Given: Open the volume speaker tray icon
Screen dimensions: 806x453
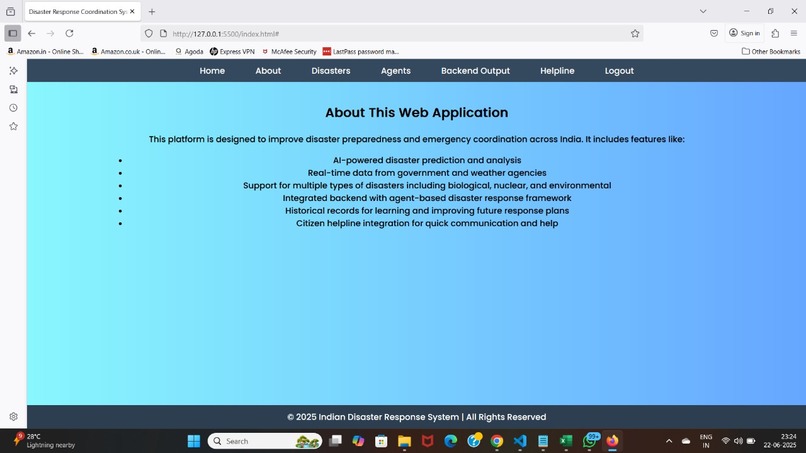Looking at the screenshot, I should click(x=738, y=441).
